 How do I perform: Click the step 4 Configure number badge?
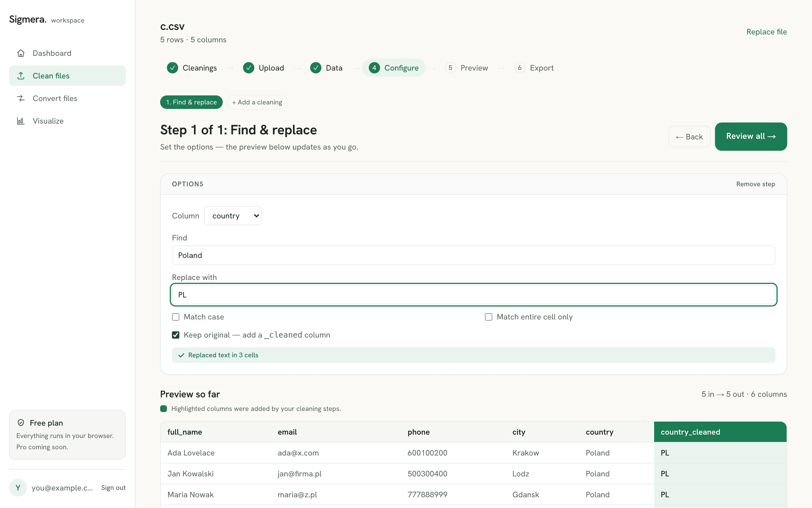374,68
